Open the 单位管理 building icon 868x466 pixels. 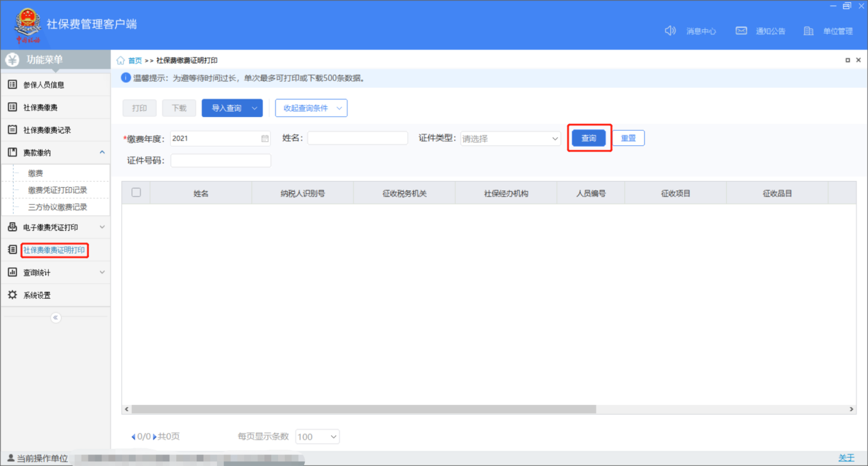808,31
